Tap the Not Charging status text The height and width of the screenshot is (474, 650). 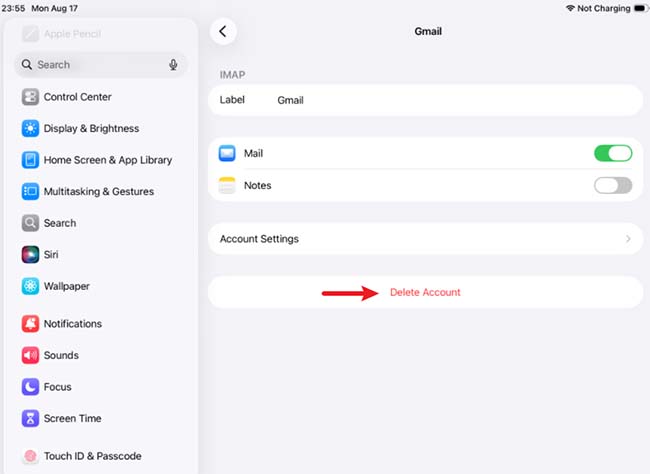pos(604,8)
